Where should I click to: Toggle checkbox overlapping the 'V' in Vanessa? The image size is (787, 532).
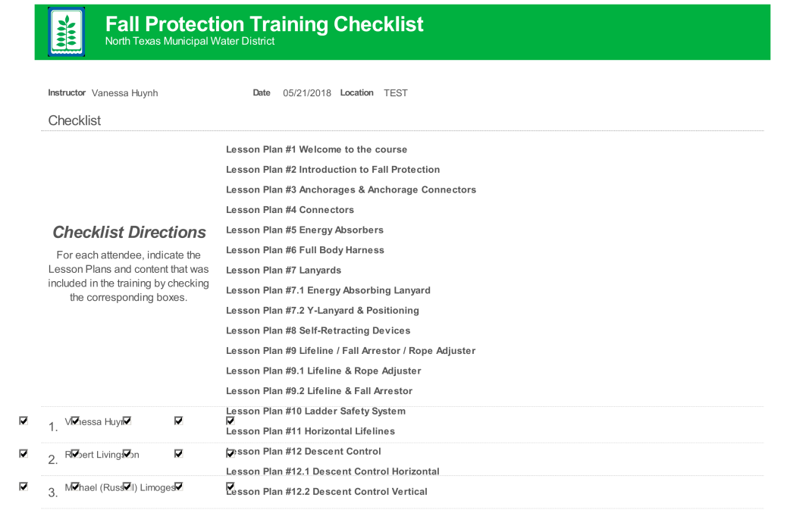click(74, 421)
